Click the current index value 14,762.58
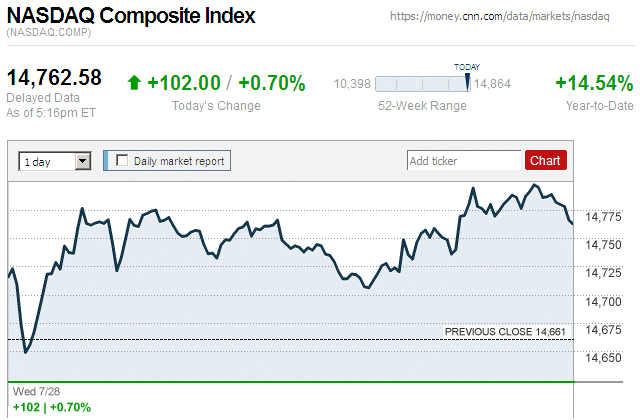This screenshot has width=640, height=420. 55,77
